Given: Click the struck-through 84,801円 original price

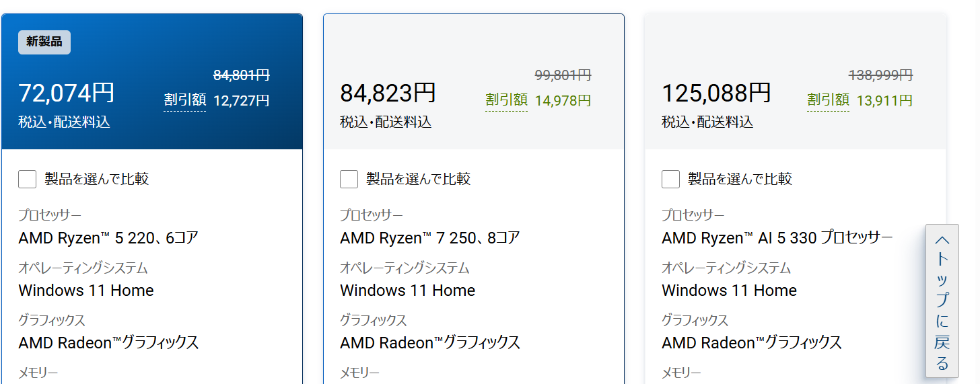Looking at the screenshot, I should click(x=242, y=75).
